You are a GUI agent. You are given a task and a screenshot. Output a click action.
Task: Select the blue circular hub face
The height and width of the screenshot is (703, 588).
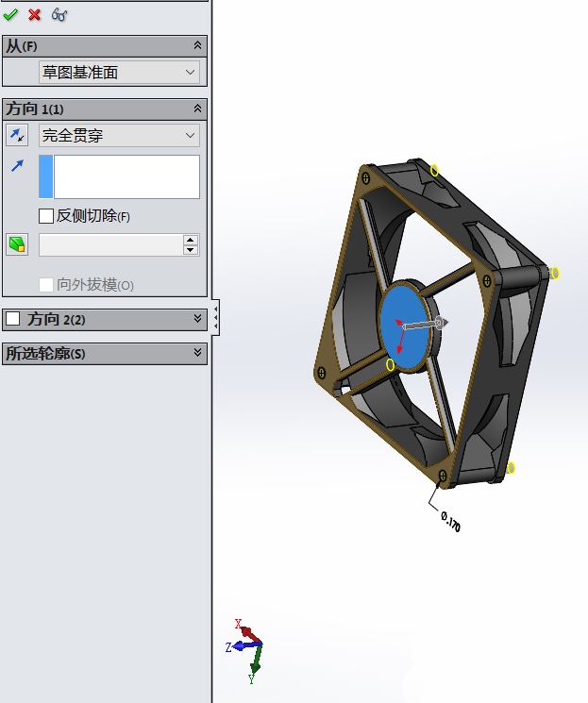(x=404, y=326)
